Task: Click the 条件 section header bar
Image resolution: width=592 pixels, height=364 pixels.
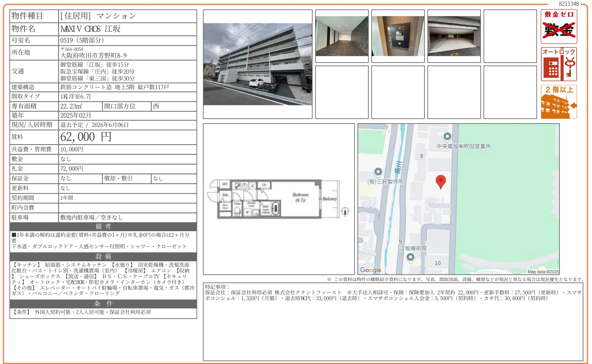Action: (x=103, y=304)
